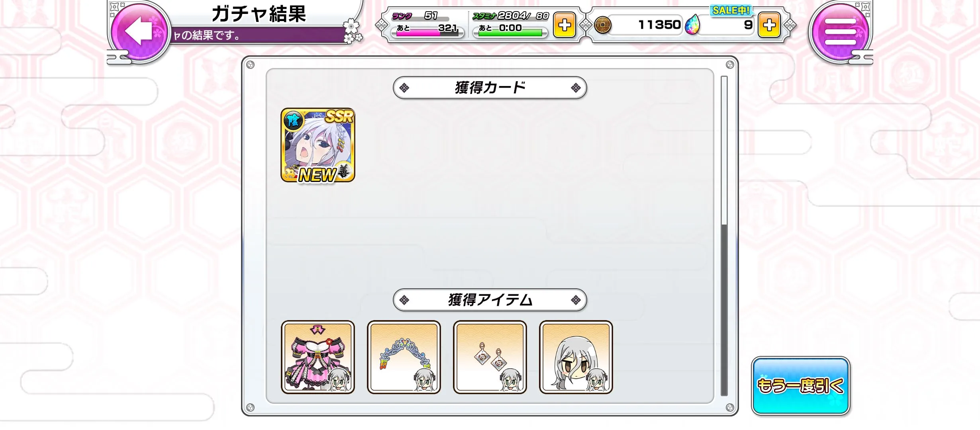Select the new SSR character card
Image resolution: width=980 pixels, height=430 pixels.
click(318, 145)
